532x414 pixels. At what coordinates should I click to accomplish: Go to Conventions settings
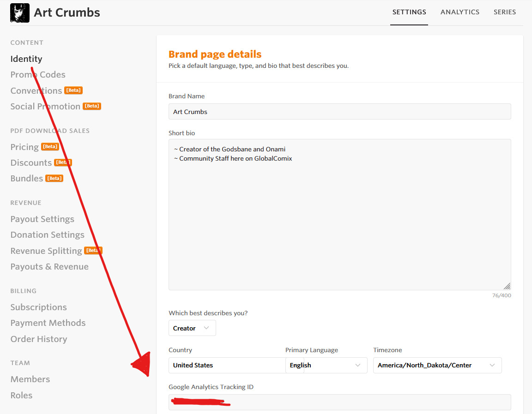[36, 90]
